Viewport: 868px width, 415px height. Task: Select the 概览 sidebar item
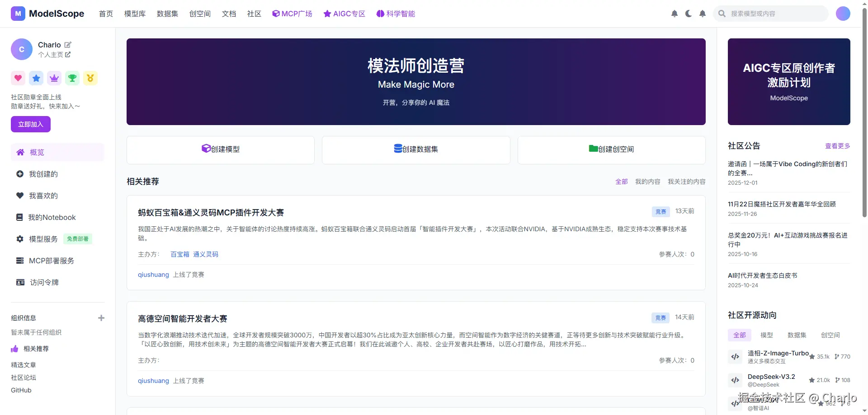[x=58, y=152]
